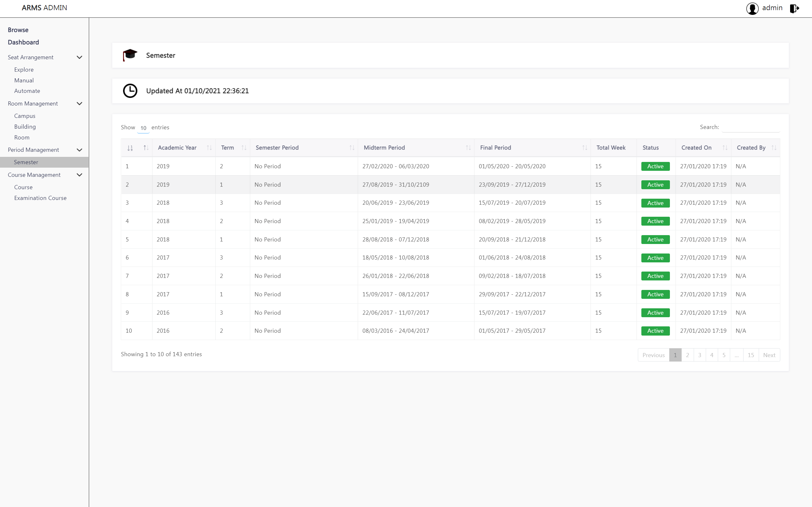
Task: Click the admin user avatar icon
Action: coord(752,8)
